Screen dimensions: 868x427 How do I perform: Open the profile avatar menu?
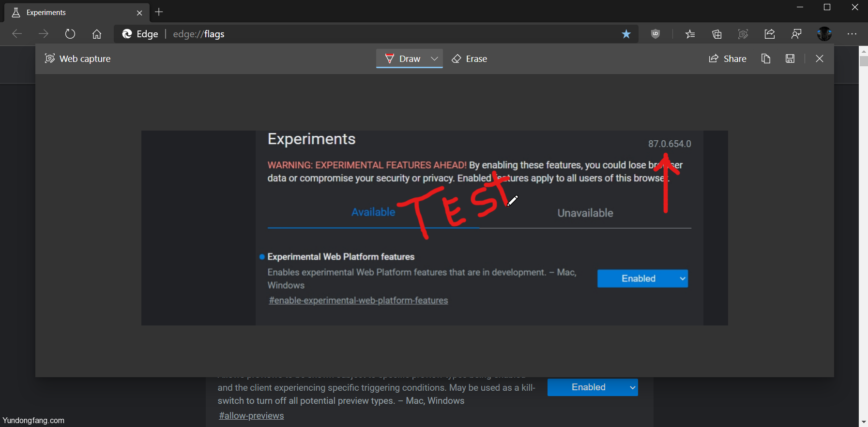(824, 34)
